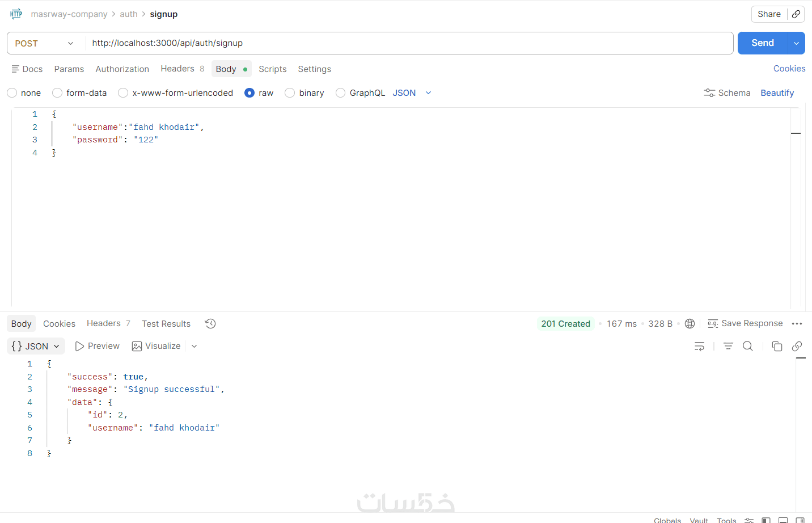This screenshot has width=812, height=523.
Task: Open the Visualize response view
Action: click(157, 346)
